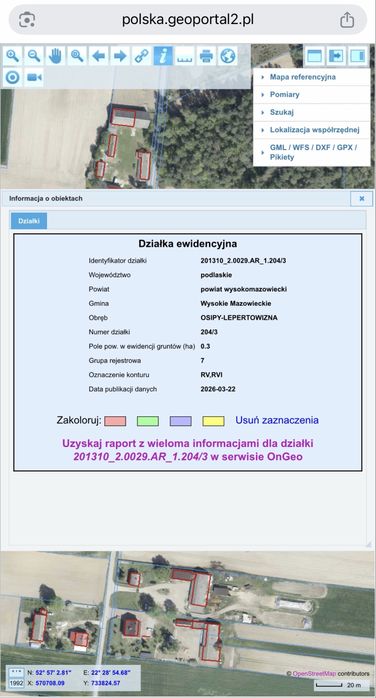
Task: Click the fourth magnifier zoom-to-area tool
Action: tap(77, 56)
